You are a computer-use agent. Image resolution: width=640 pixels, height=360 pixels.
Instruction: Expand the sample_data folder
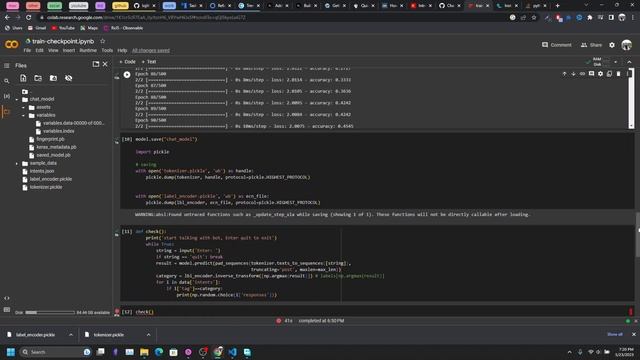(17, 163)
